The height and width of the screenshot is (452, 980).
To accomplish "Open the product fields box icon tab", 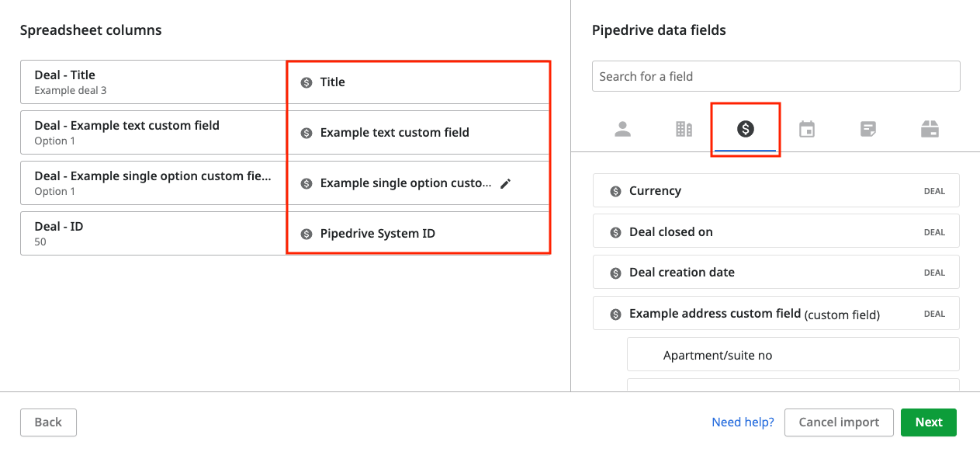I will [930, 130].
